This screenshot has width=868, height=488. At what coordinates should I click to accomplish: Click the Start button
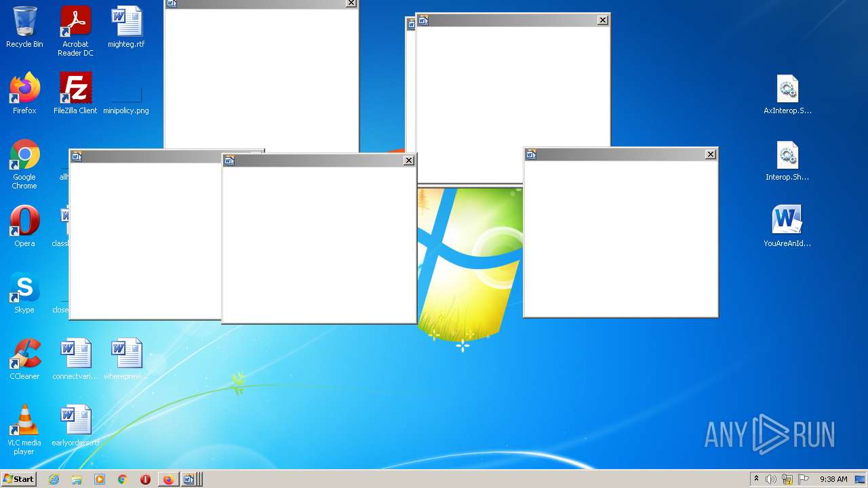[18, 479]
